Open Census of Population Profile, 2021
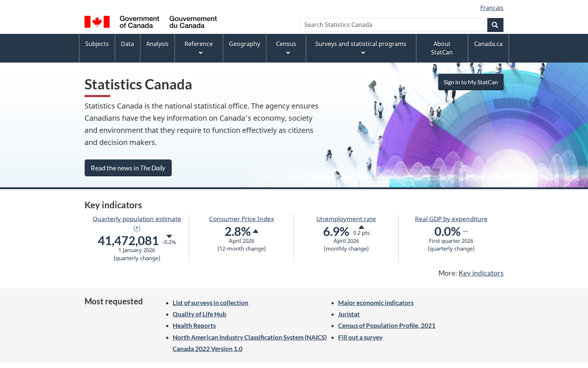 pos(387,326)
